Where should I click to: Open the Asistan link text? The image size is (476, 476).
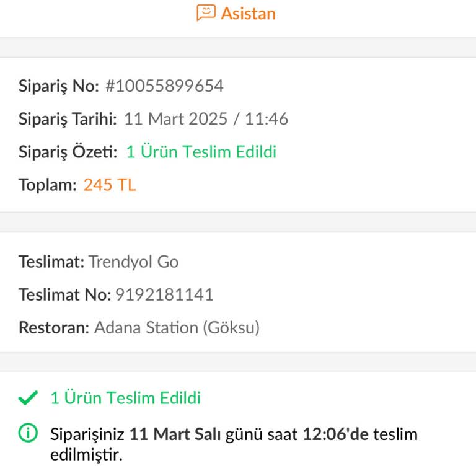(248, 13)
